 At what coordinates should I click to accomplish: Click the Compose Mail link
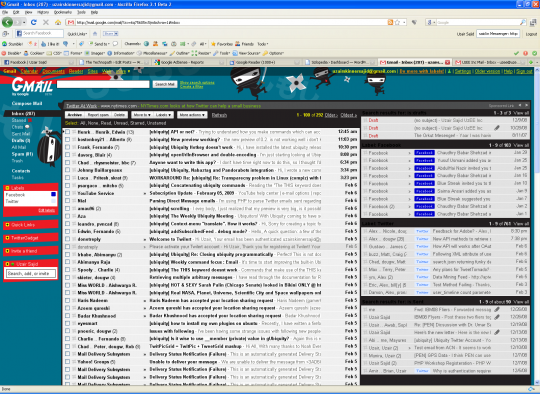(27, 103)
